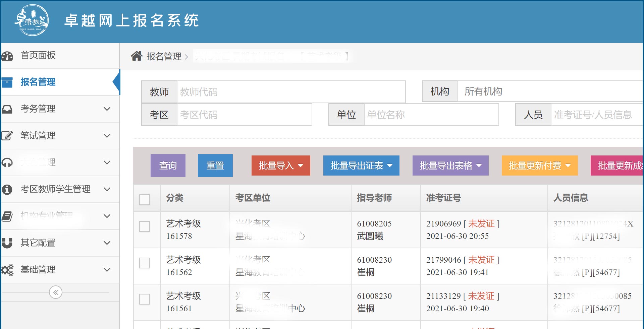Image resolution: width=644 pixels, height=329 pixels.
Task: Toggle the select-all checkbox in the table header
Action: coord(145,200)
